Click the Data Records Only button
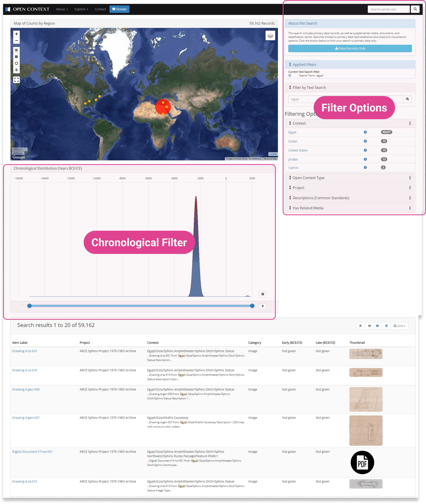Image resolution: width=426 pixels, height=504 pixels. (x=350, y=49)
